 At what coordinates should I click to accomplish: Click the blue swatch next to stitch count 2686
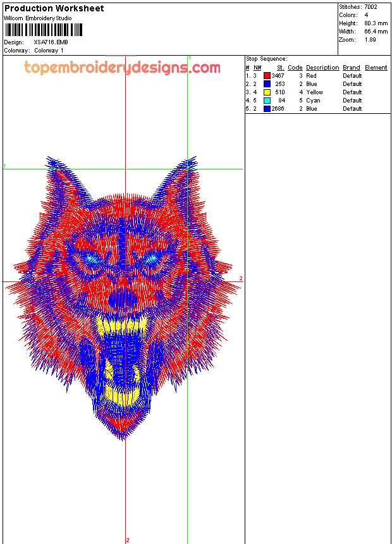267,109
